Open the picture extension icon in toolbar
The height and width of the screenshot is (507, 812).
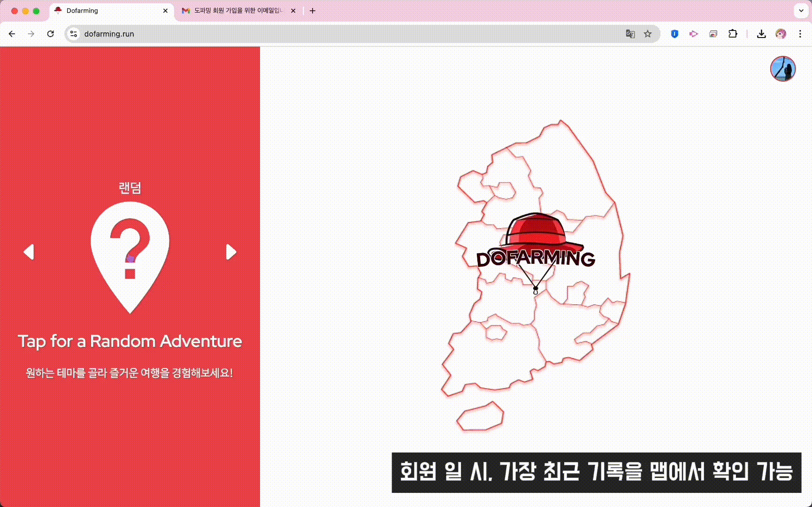(x=713, y=34)
